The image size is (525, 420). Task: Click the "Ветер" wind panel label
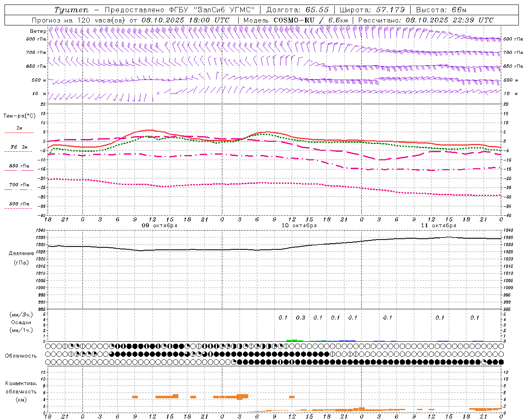[x=38, y=31]
